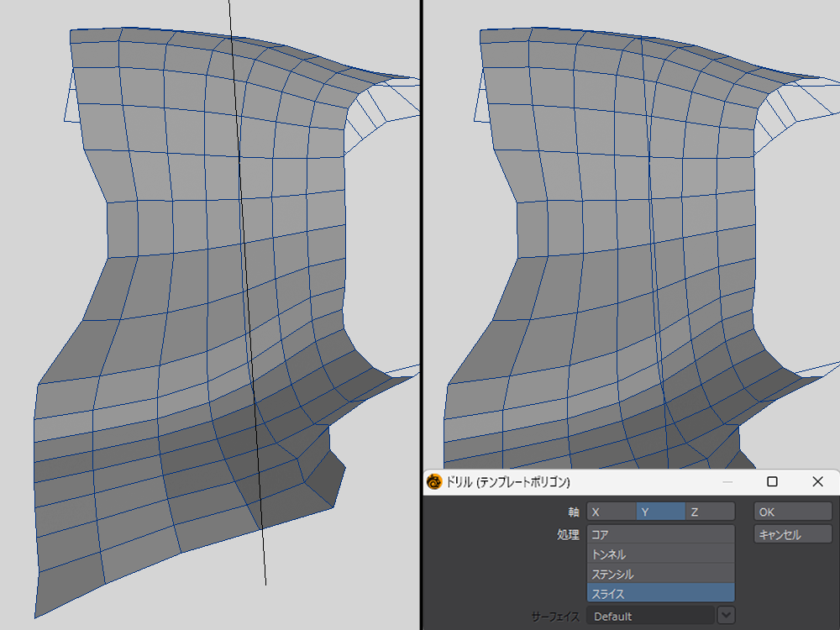Choose トンネル (Tunnel) operation
The width and height of the screenshot is (840, 630).
660,554
